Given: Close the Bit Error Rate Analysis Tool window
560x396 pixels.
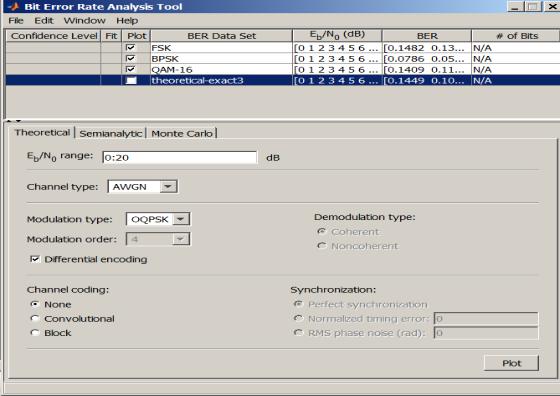Looking at the screenshot, I should pyautogui.click(x=551, y=6).
